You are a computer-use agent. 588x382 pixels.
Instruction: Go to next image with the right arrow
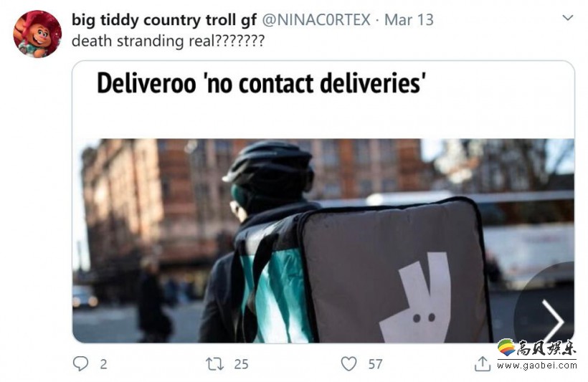[553, 322]
